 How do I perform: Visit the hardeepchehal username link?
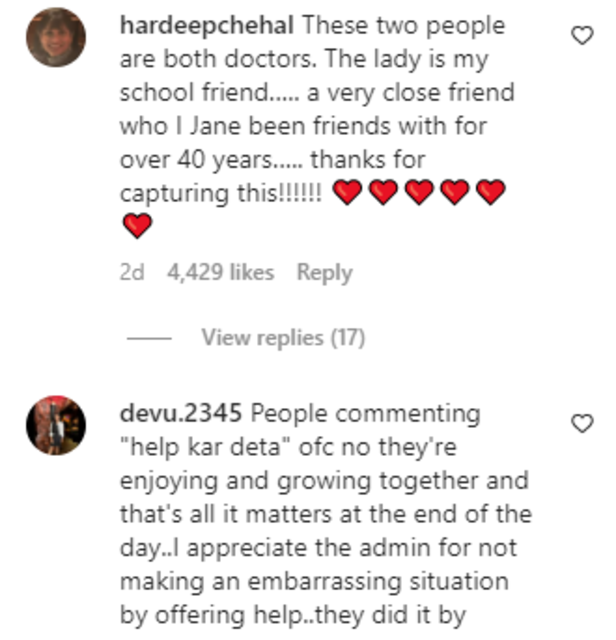pos(207,26)
